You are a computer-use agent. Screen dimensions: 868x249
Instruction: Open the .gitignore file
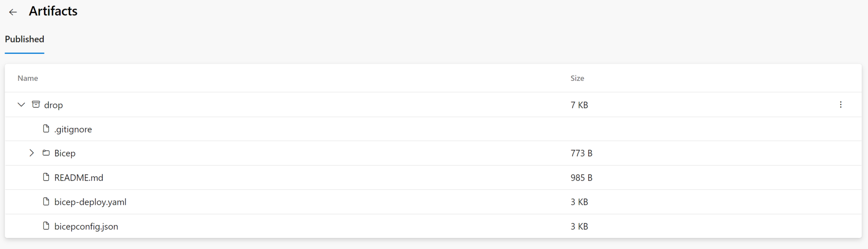pos(73,129)
